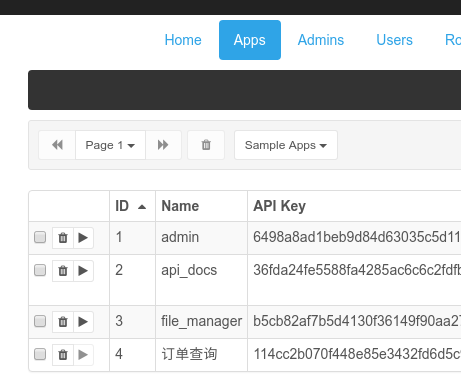Tick the checkbox for the admin row
Screen dimensions: 461x389
coord(40,237)
